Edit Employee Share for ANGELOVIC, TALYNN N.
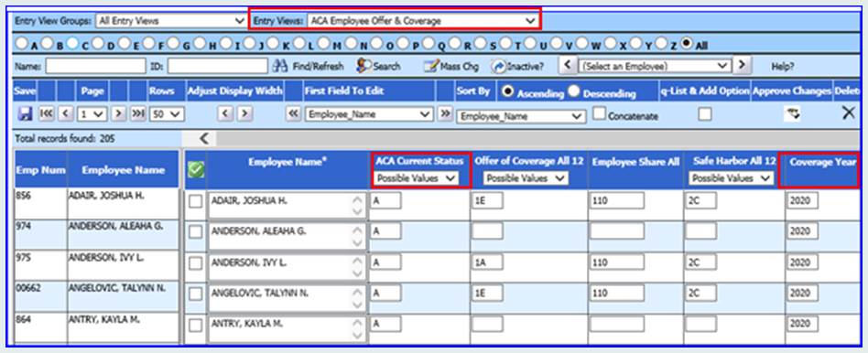The width and height of the screenshot is (868, 353). 617,294
